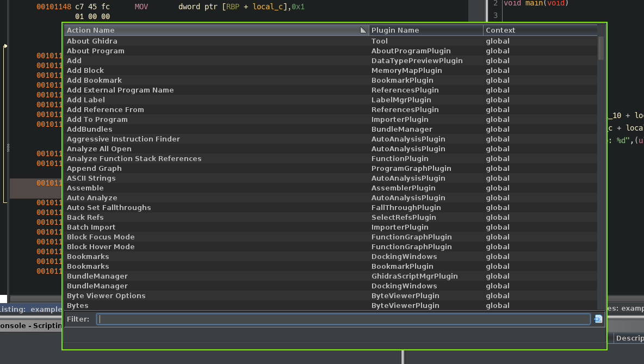Select the Add To Program action
644x364 pixels.
(x=331, y=120)
